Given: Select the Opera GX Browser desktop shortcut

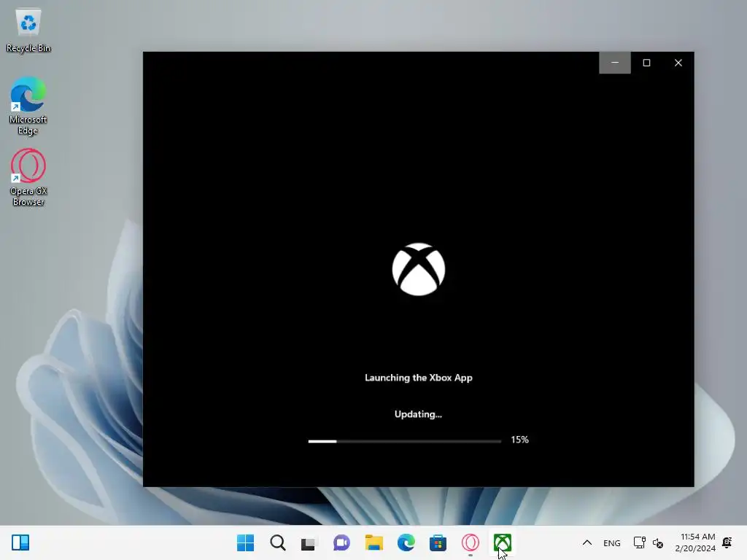Looking at the screenshot, I should click(28, 177).
